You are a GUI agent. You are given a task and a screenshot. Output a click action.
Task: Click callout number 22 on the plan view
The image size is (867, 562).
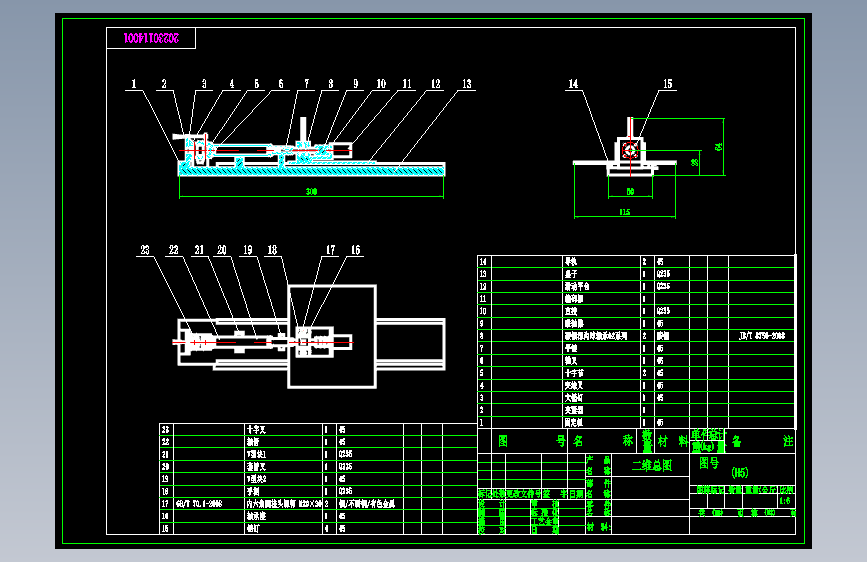(x=174, y=250)
